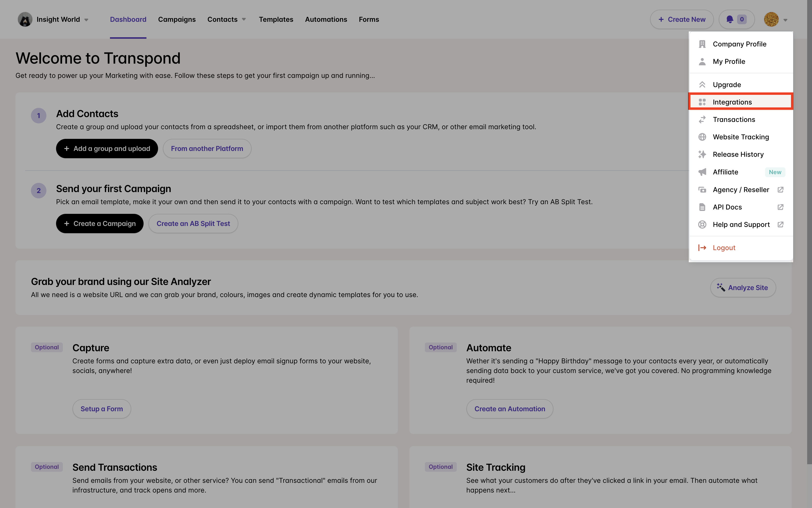Click the Insight World bear avatar logo
812x508 pixels.
click(25, 20)
